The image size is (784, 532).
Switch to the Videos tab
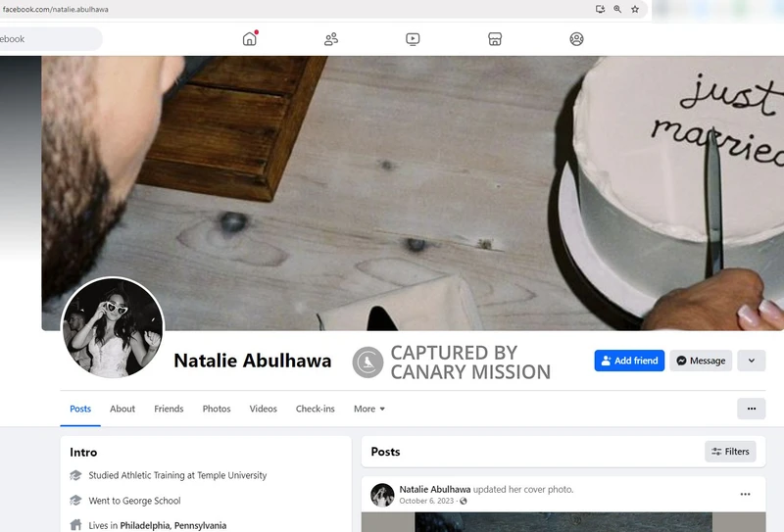click(263, 409)
